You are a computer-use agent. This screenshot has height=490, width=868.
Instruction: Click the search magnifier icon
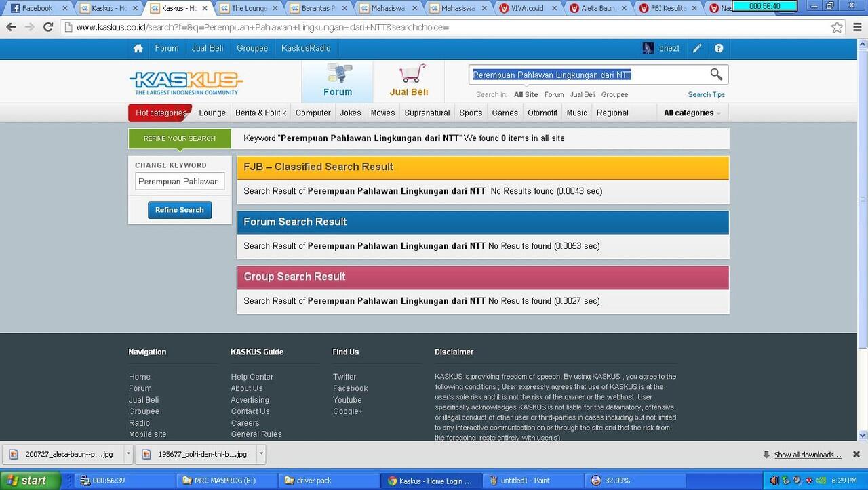(716, 75)
